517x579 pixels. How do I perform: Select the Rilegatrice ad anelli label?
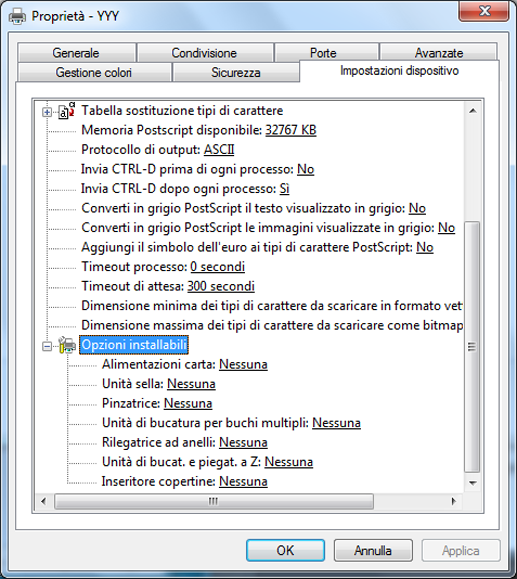click(x=159, y=442)
